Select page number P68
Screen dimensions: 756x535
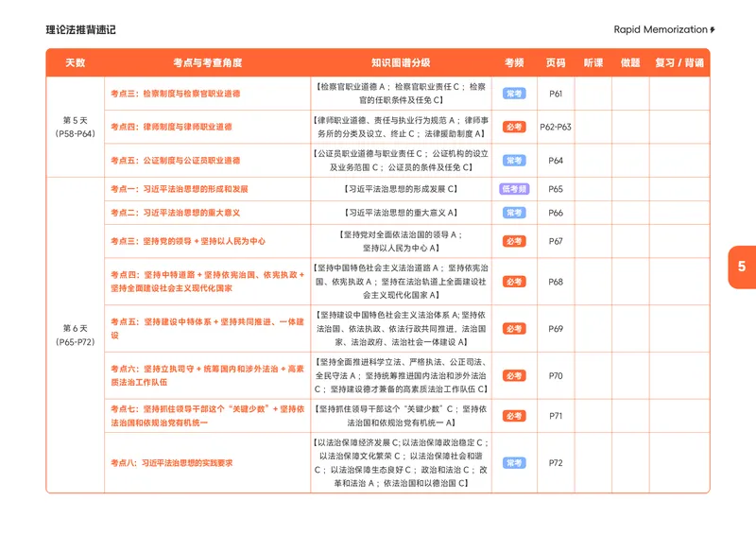pyautogui.click(x=556, y=282)
